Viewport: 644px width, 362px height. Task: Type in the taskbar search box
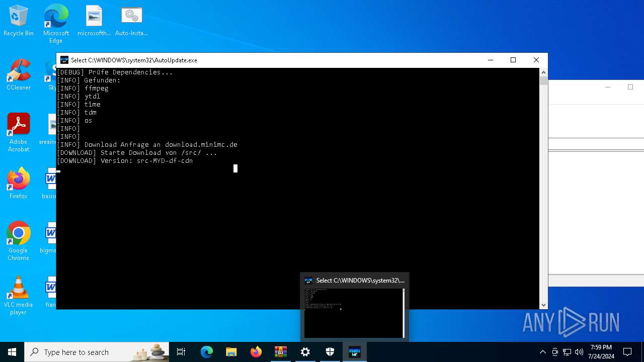[97, 352]
